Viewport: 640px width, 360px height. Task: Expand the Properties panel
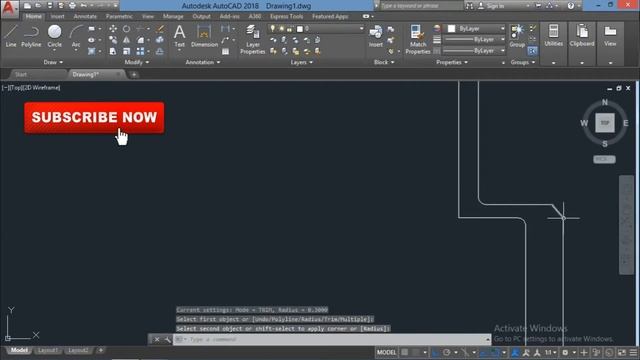pyautogui.click(x=452, y=62)
